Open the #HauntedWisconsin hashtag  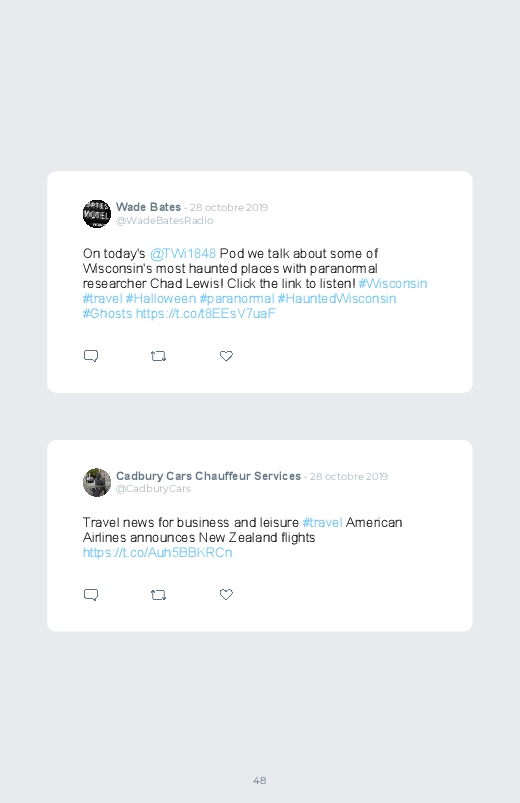pyautogui.click(x=337, y=299)
